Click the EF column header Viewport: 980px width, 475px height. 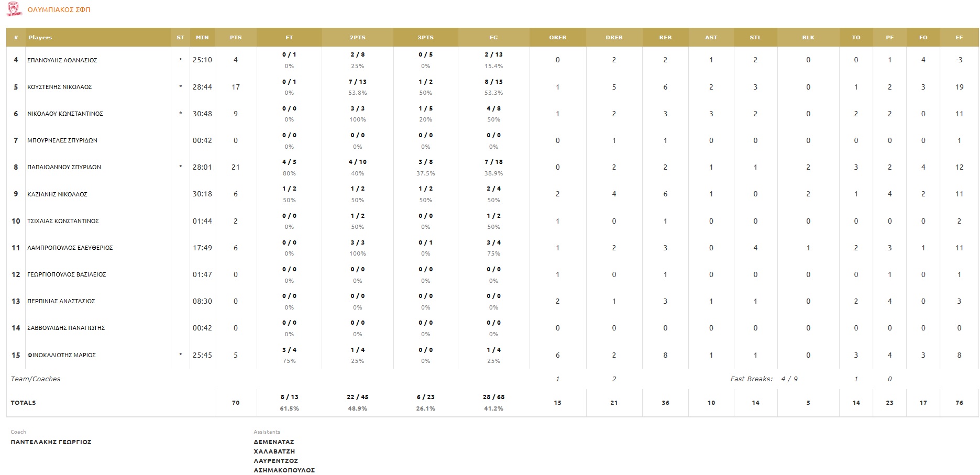coord(959,38)
